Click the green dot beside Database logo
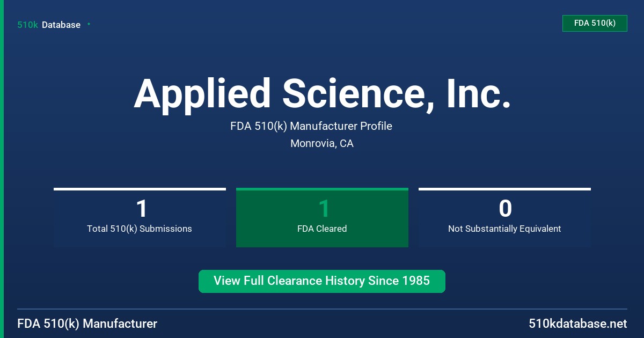Image resolution: width=644 pixels, height=338 pixels. coord(89,24)
